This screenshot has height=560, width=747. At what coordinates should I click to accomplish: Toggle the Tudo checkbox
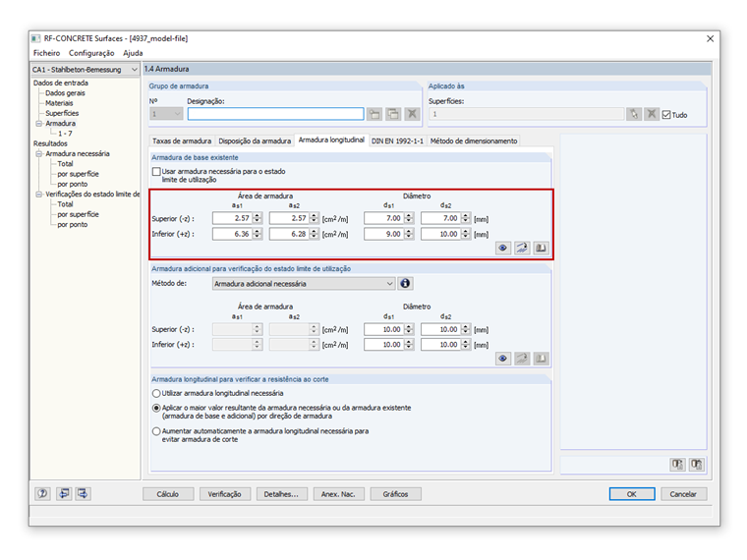coord(666,115)
